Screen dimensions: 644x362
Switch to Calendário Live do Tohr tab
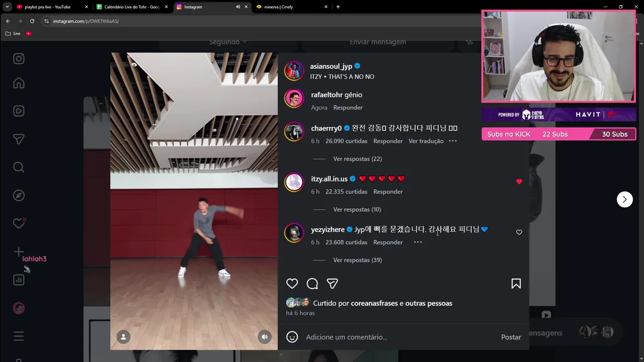[132, 7]
